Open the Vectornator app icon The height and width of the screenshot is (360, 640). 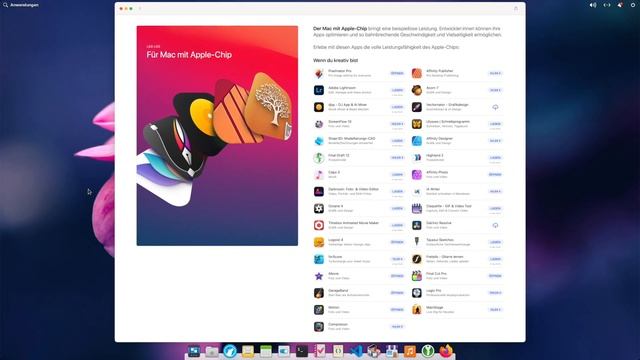pos(417,107)
